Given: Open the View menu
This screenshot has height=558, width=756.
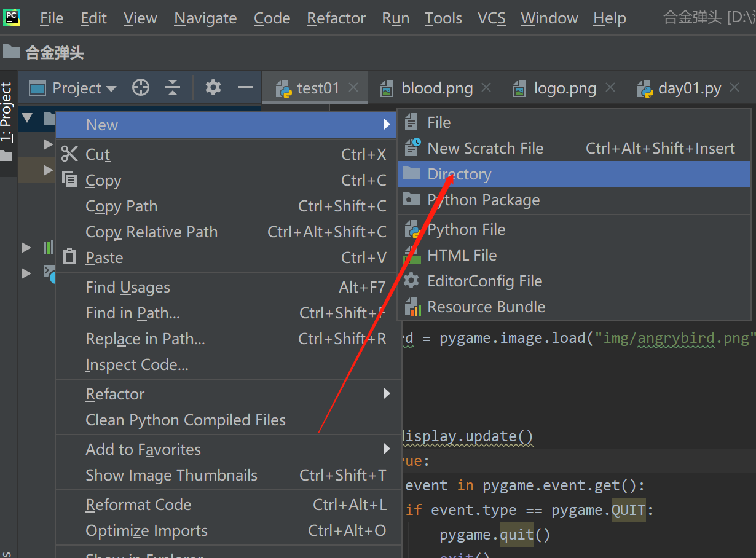Looking at the screenshot, I should [x=140, y=18].
